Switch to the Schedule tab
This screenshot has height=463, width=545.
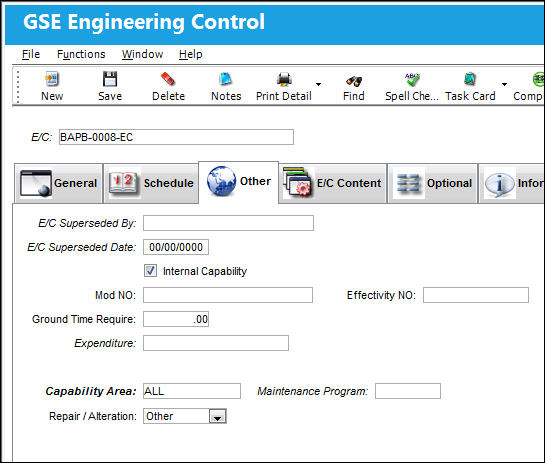[151, 183]
